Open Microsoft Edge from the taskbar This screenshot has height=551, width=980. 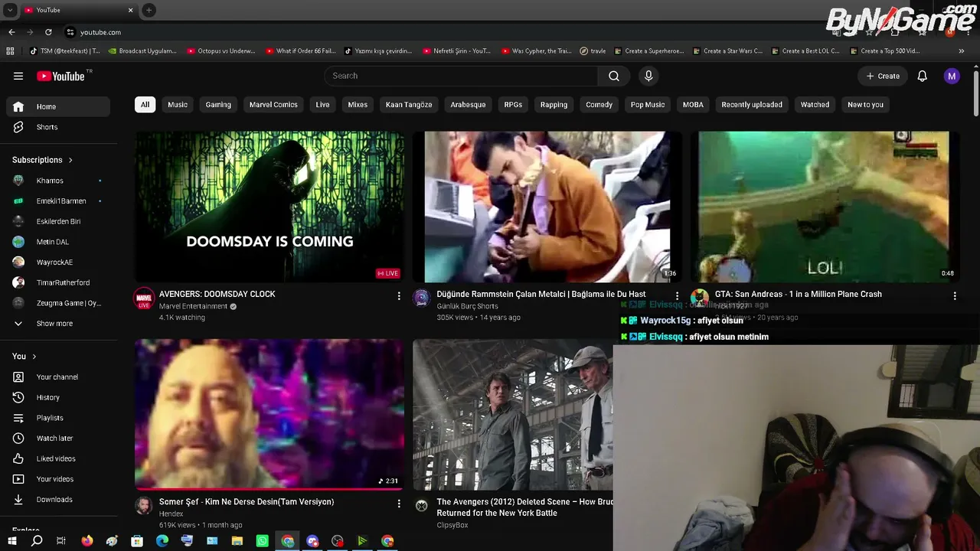[162, 541]
